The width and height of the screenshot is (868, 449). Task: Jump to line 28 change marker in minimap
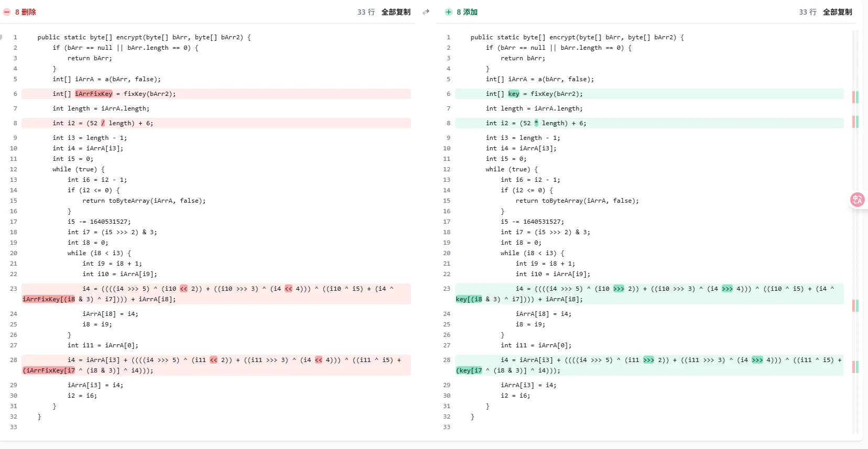click(855, 367)
